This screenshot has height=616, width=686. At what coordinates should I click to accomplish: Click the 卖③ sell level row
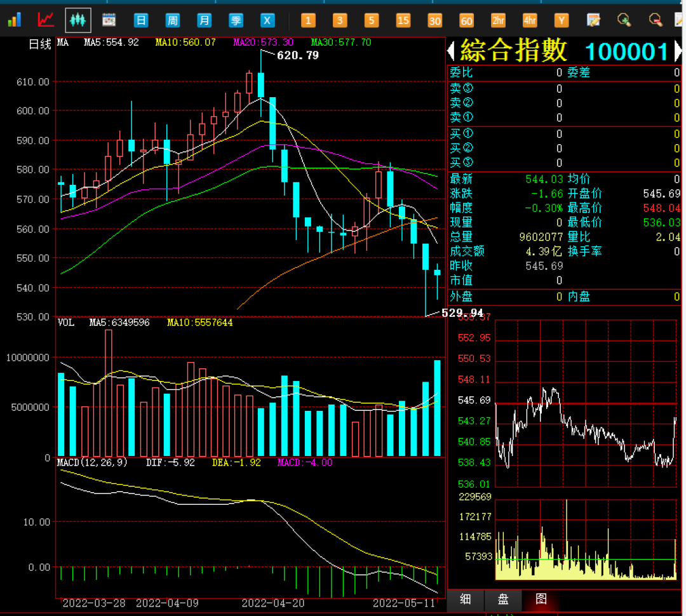(565, 89)
